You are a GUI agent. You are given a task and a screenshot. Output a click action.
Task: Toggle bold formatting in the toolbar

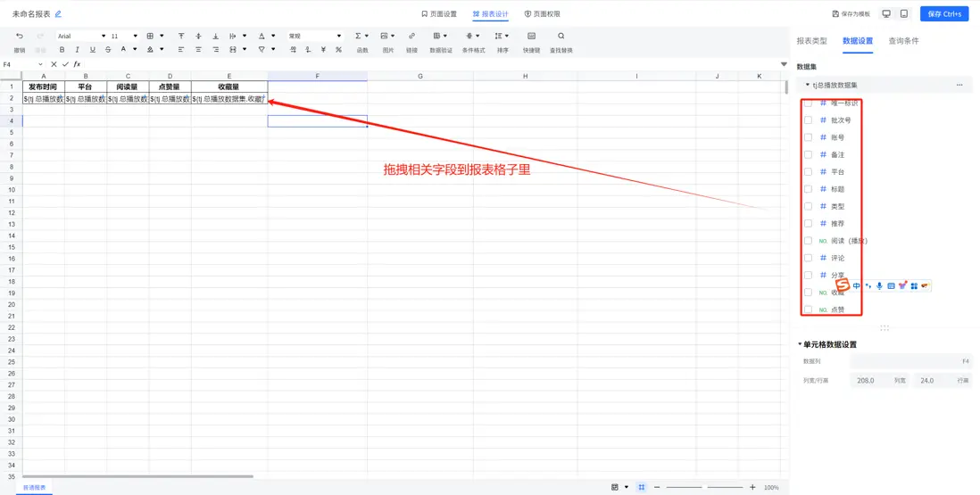click(x=62, y=50)
